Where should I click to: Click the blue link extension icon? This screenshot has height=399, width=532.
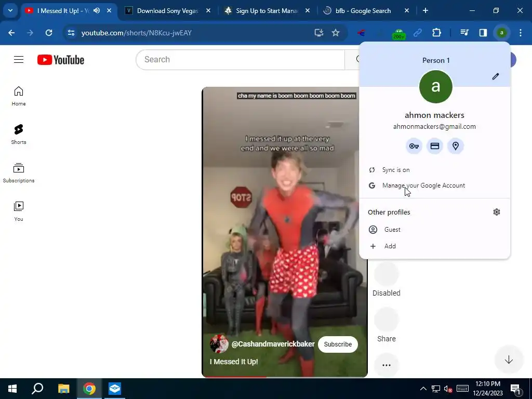point(418,33)
